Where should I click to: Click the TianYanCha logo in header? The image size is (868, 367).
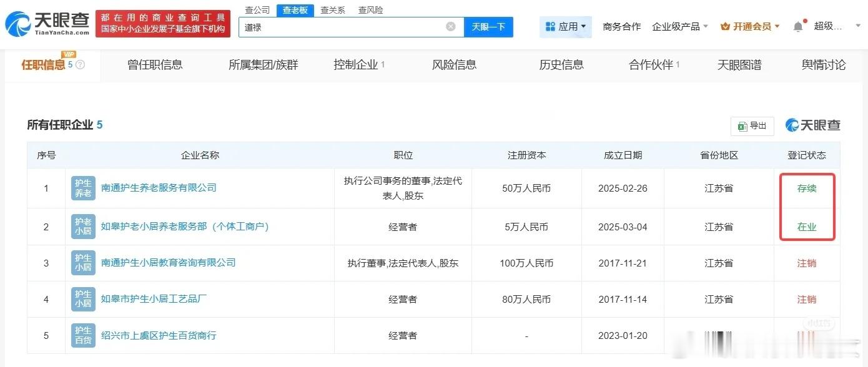[47, 24]
